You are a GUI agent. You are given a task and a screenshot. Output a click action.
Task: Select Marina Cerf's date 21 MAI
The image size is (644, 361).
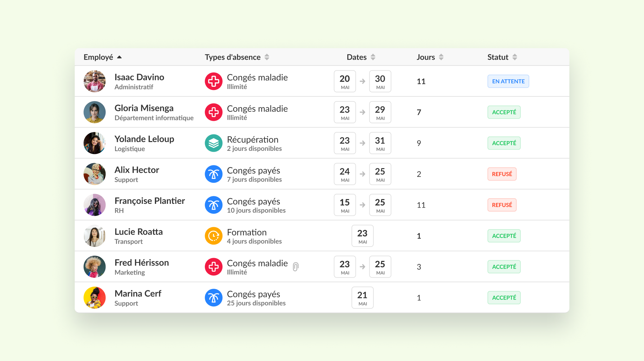click(362, 298)
